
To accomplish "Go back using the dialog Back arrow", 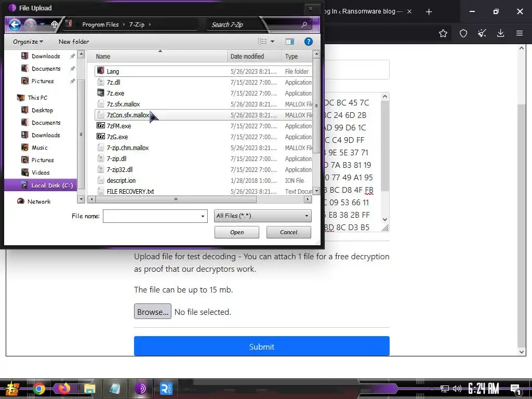I will [x=15, y=25].
